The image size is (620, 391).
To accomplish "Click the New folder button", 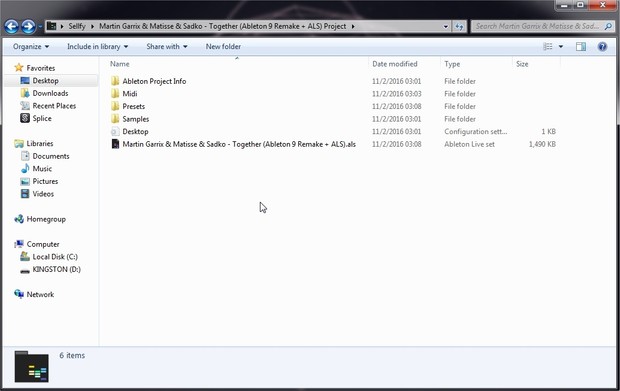I will tap(223, 47).
